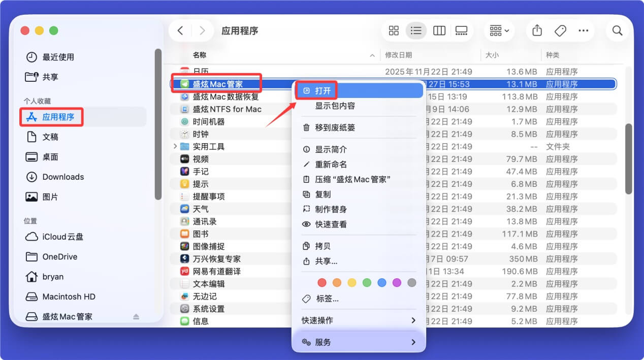This screenshot has width=644, height=360.
Task: Open the More actions ellipsis icon
Action: coord(583,30)
